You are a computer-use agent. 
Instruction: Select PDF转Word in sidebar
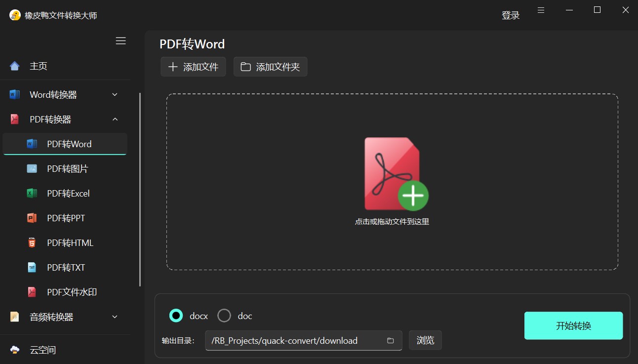[x=65, y=144]
